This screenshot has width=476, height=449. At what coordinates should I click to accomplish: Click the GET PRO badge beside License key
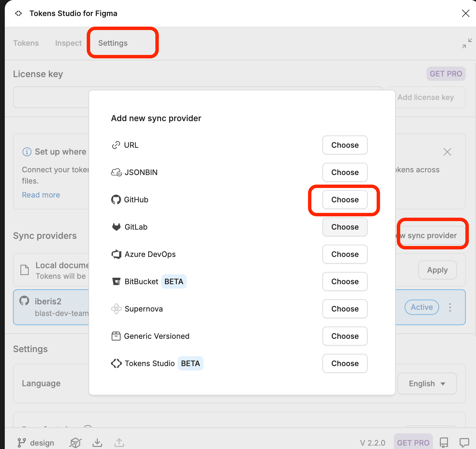coord(446,74)
